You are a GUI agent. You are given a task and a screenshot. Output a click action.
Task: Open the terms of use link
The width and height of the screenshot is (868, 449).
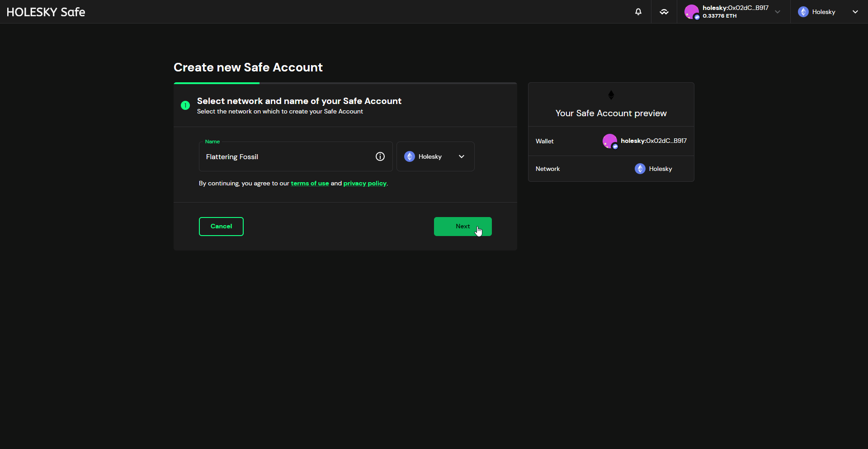pyautogui.click(x=310, y=183)
